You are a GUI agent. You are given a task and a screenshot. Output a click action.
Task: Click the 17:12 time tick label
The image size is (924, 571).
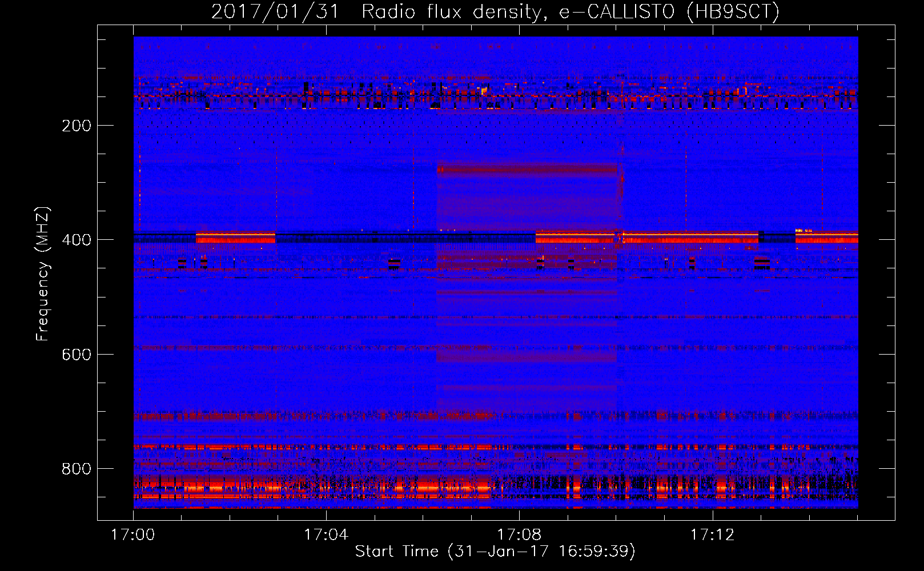point(712,534)
